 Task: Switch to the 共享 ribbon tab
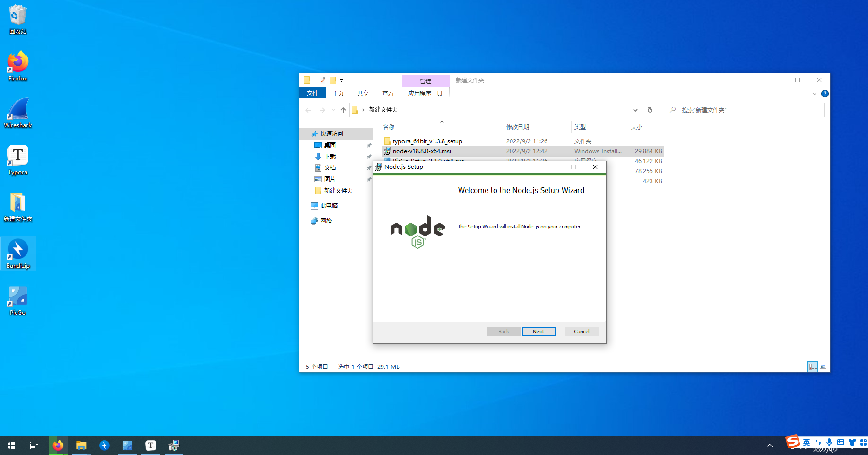point(363,93)
